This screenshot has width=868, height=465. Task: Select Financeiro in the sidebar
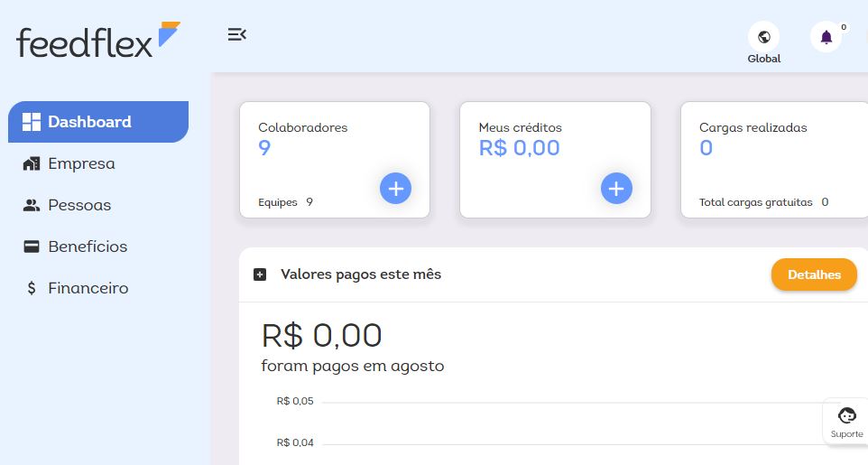coord(88,289)
